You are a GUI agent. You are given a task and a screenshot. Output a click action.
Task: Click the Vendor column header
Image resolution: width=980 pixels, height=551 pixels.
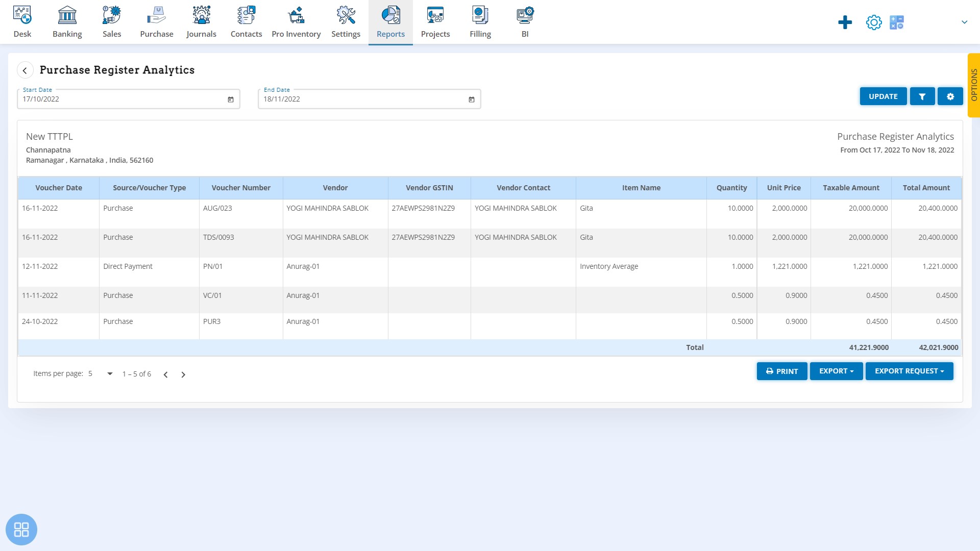pyautogui.click(x=335, y=188)
